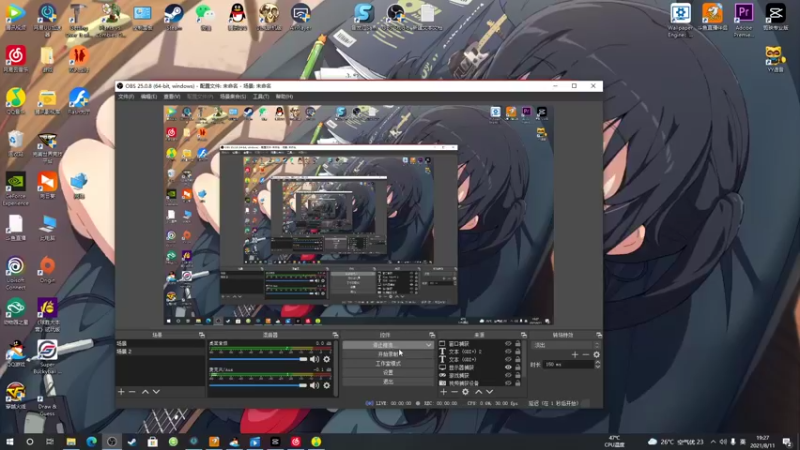Pop out the 场景 dock panel
The width and height of the screenshot is (800, 450).
pos(202,335)
